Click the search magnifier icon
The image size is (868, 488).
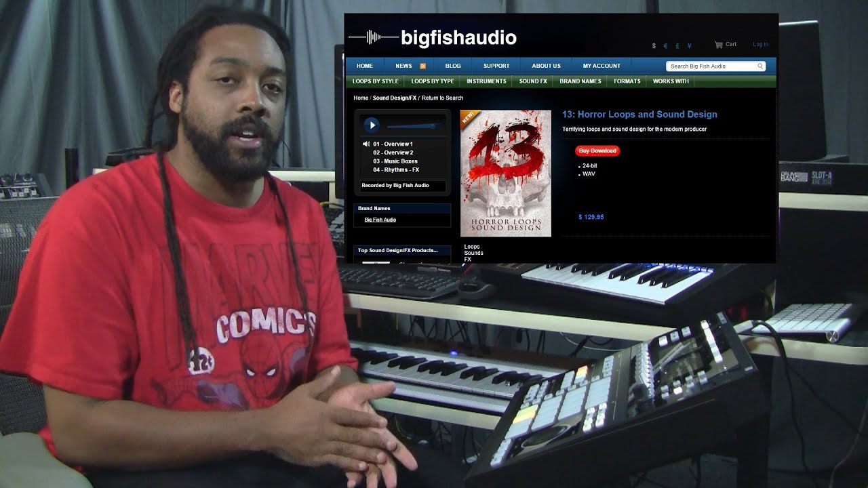pyautogui.click(x=760, y=66)
